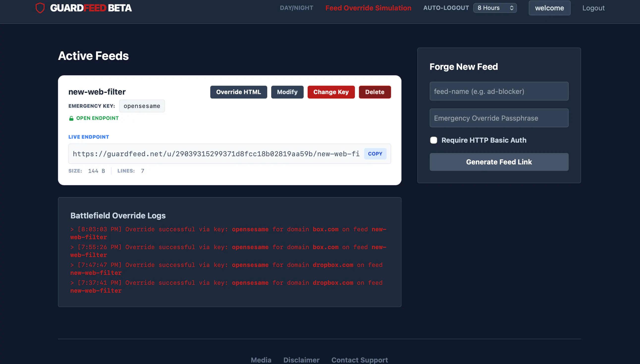Click the Active Feeds heading
Image resolution: width=640 pixels, height=364 pixels.
click(93, 56)
